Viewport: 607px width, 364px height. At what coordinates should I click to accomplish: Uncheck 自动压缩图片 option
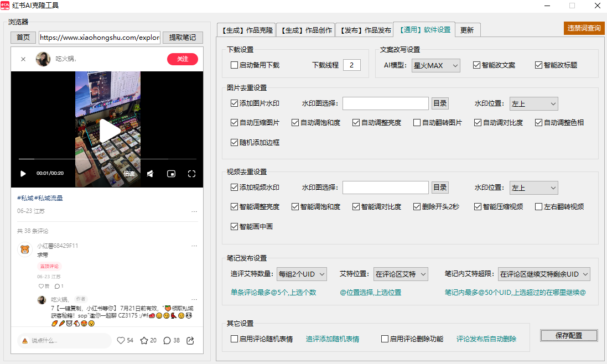234,123
